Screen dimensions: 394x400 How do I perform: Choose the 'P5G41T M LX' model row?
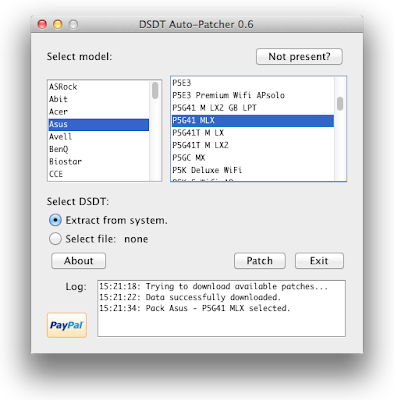click(x=253, y=133)
